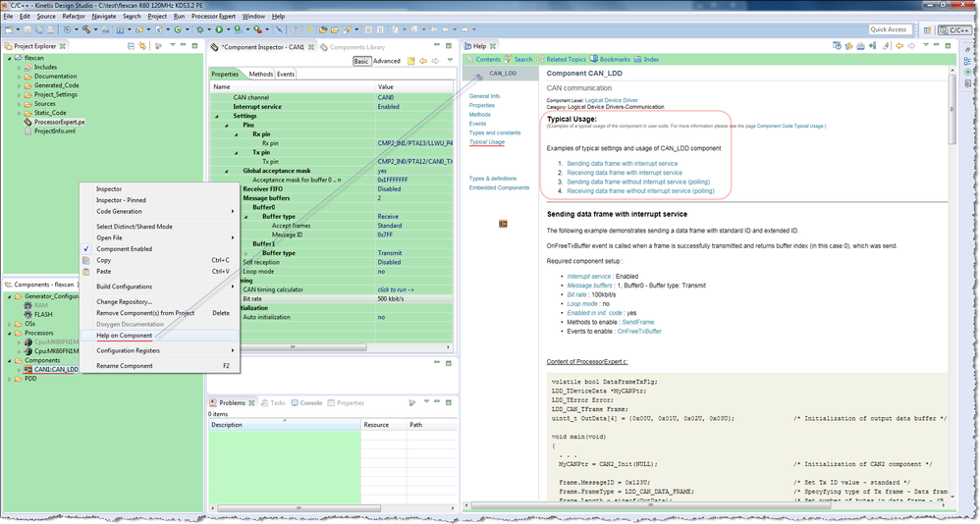980x524 pixels.
Task: Expand the PDD folder in Components view
Action: [x=10, y=379]
